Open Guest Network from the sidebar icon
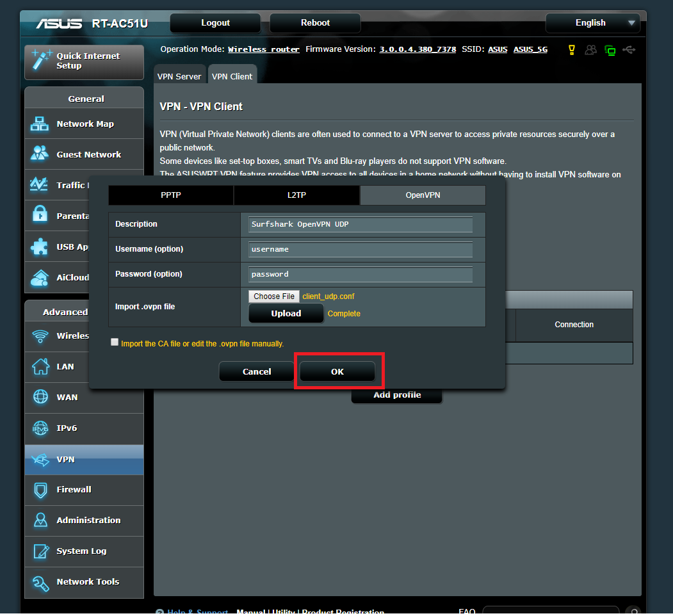The width and height of the screenshot is (673, 616). tap(40, 154)
